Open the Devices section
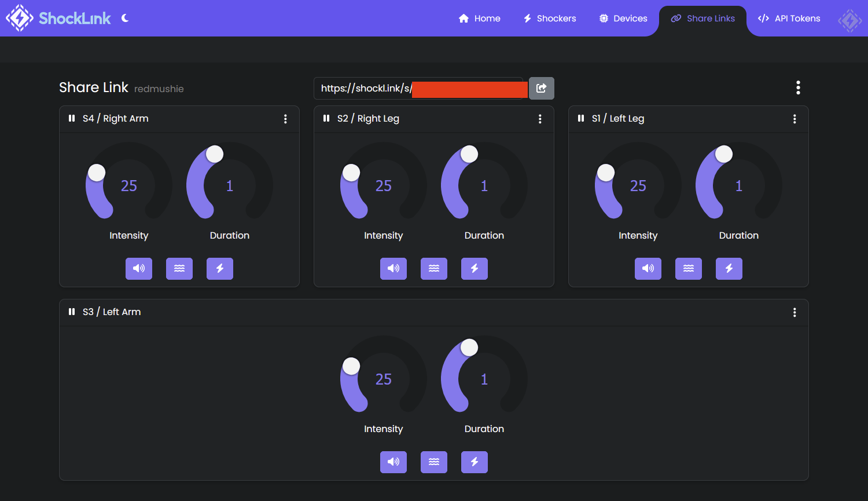The height and width of the screenshot is (501, 868). (623, 18)
